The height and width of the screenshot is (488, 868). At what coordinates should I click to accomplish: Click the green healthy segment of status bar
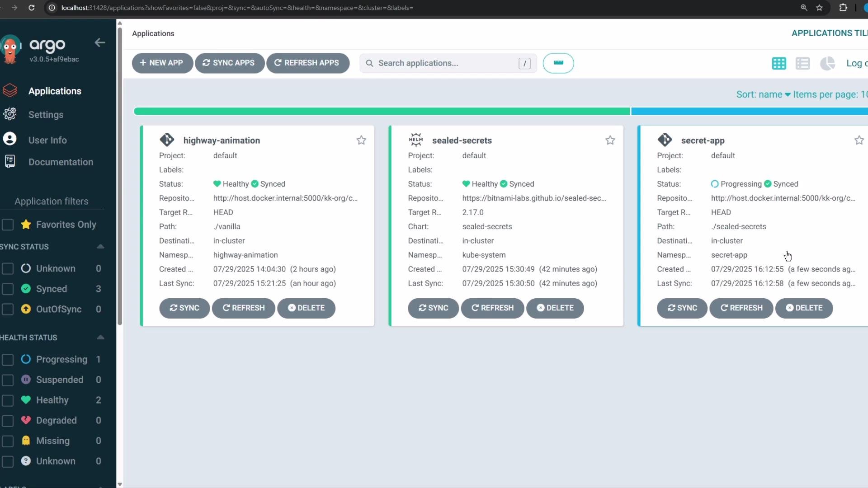click(x=382, y=111)
